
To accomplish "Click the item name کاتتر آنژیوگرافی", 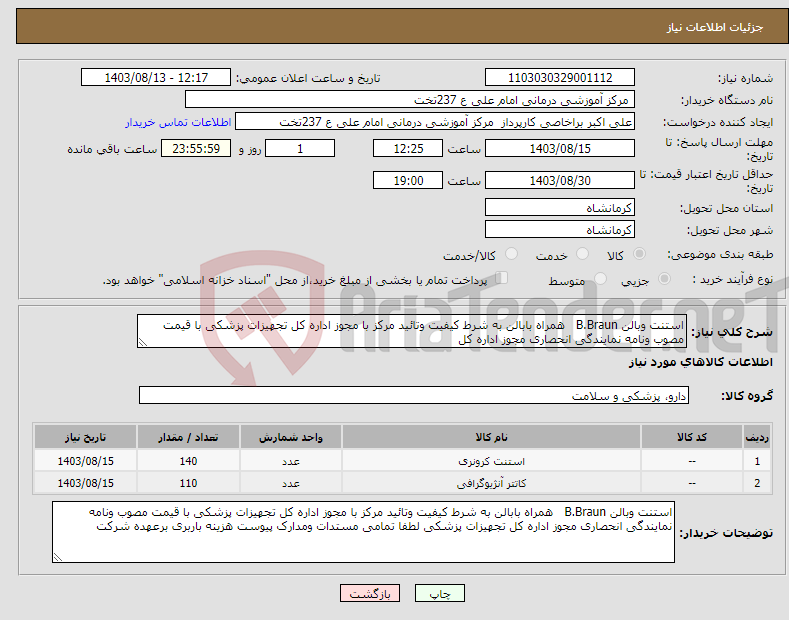I will pos(491,483).
